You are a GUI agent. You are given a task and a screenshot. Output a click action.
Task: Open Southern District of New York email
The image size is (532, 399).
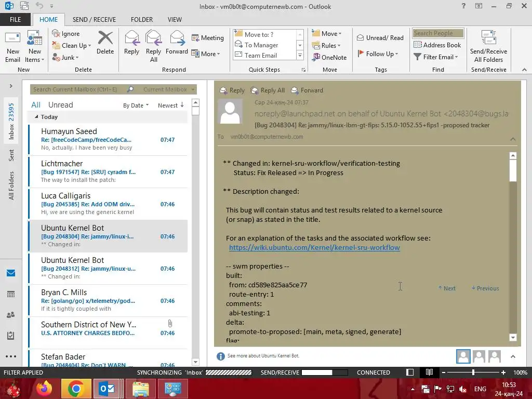(x=108, y=332)
